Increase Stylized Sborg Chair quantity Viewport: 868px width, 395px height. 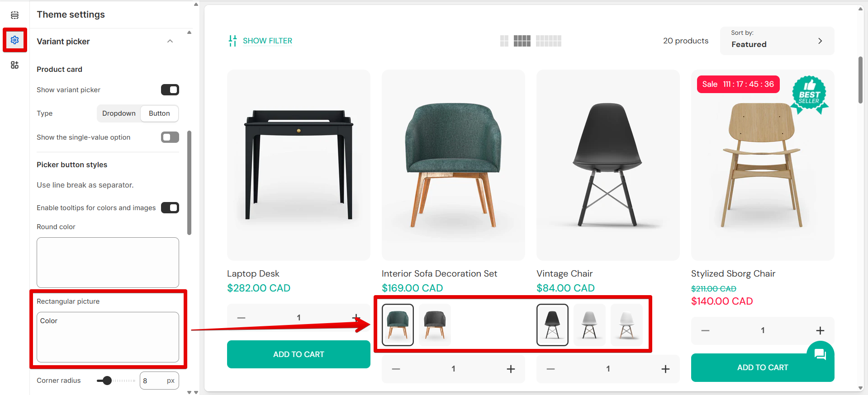pyautogui.click(x=820, y=331)
